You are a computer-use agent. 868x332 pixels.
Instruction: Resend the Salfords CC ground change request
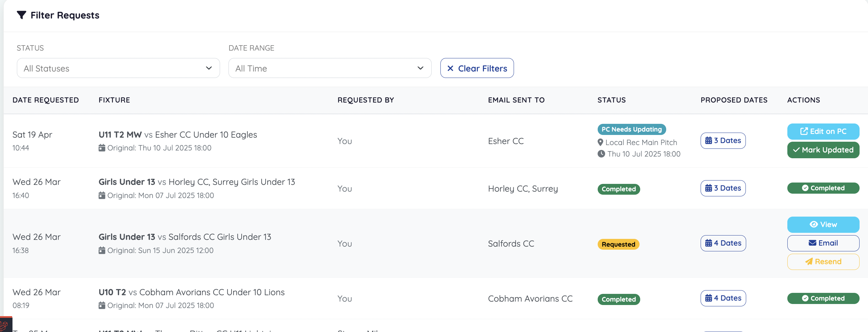[x=823, y=261]
